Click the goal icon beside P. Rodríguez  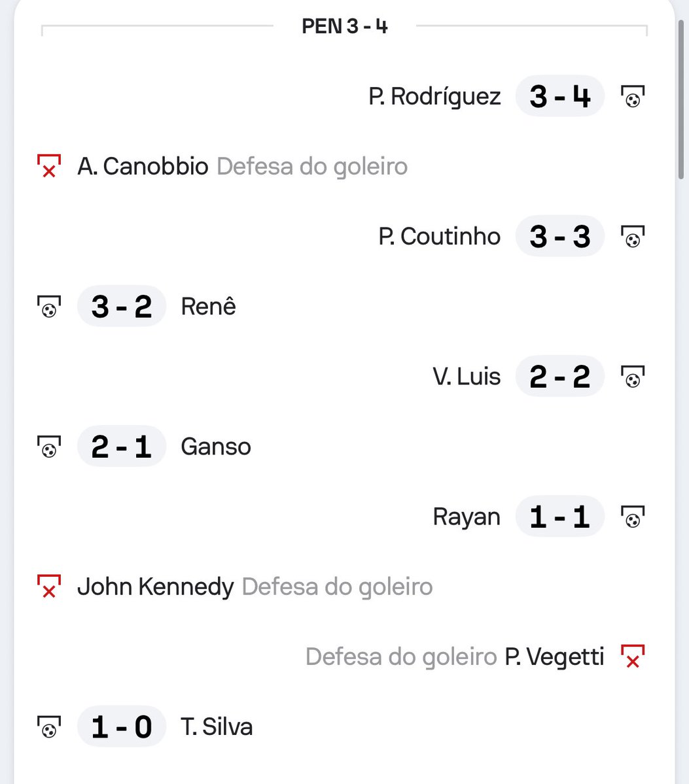point(633,97)
